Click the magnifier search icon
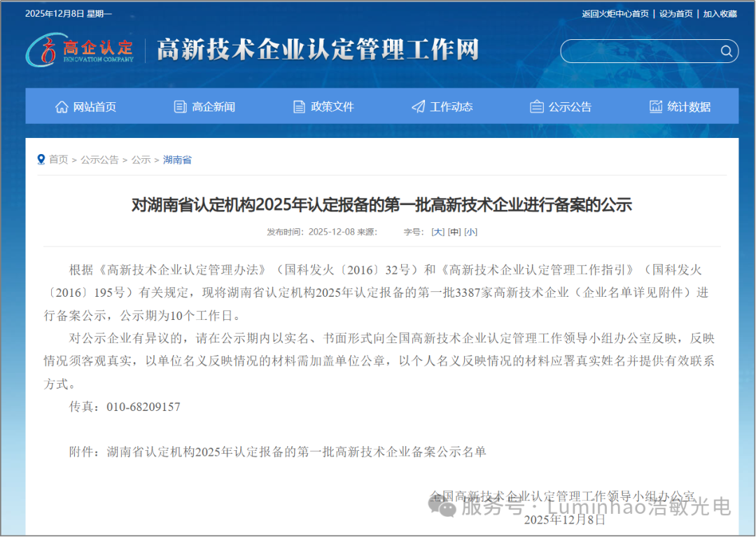Screen dimensions: 756x537 [x=727, y=51]
